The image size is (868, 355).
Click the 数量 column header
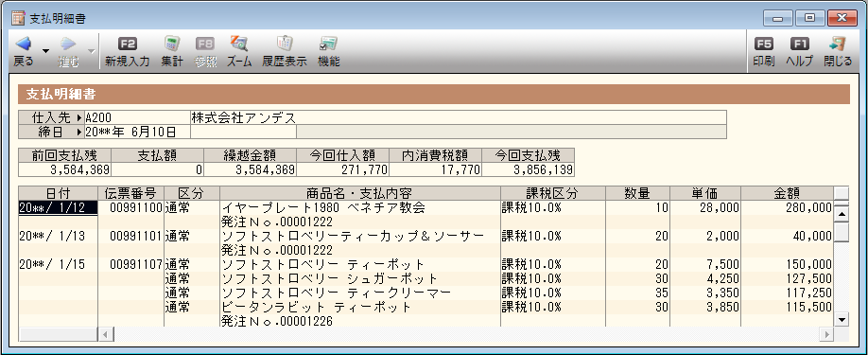click(x=637, y=193)
